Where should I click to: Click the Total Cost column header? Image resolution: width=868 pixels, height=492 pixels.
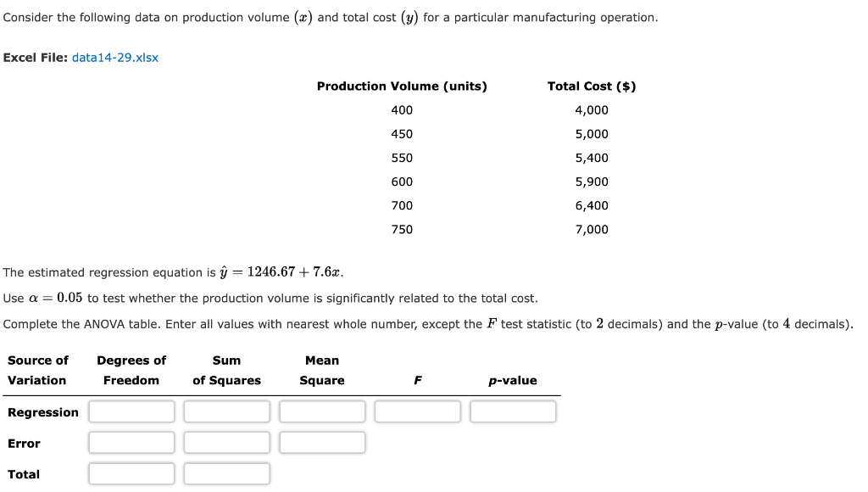click(x=591, y=86)
